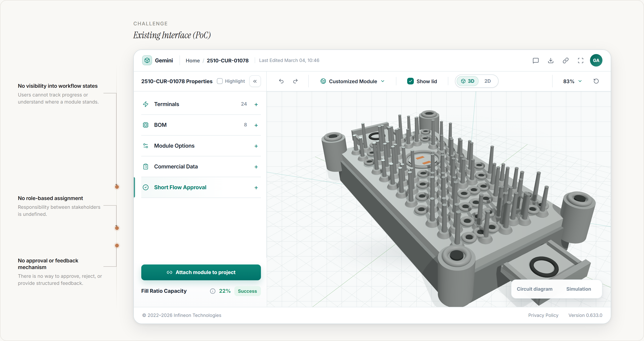644x341 pixels.
Task: Click the Short Flow Approval check-circle icon
Action: click(145, 187)
